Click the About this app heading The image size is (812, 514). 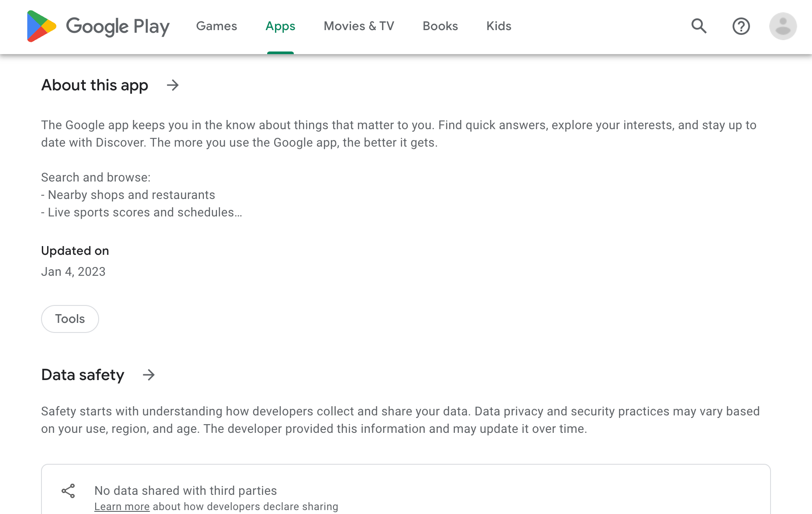[x=95, y=85]
